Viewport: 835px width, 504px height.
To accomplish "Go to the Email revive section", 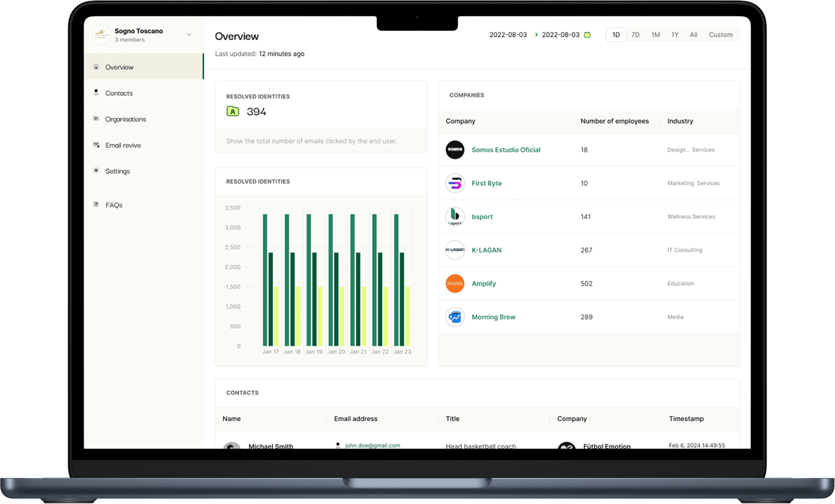I will [123, 144].
